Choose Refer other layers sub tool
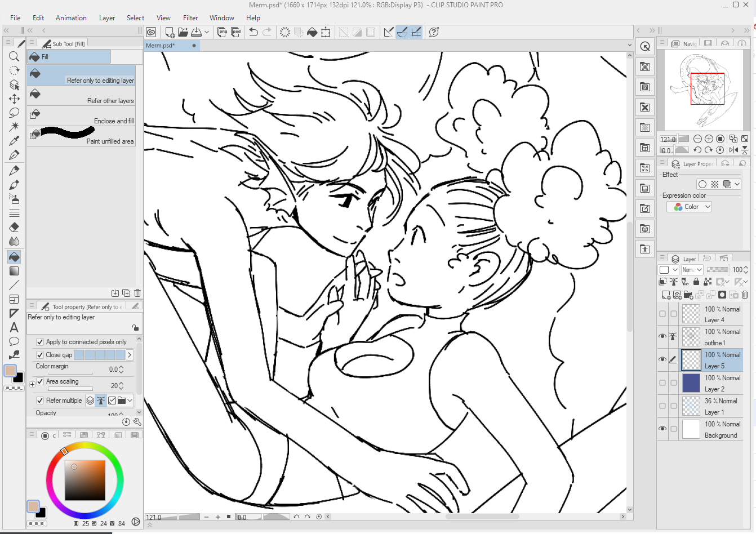This screenshot has width=756, height=534. (x=81, y=96)
